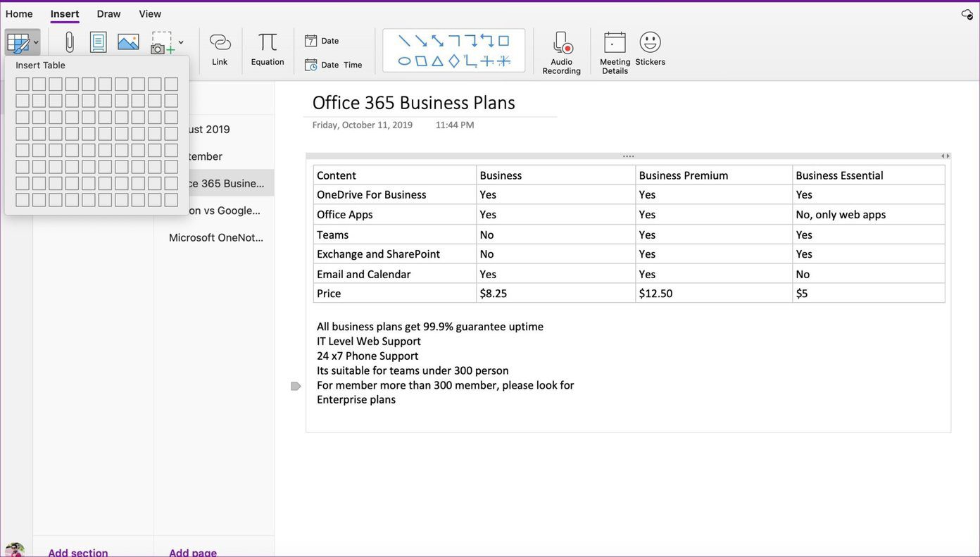The height and width of the screenshot is (557, 980).
Task: Insert Meeting Details
Action: click(615, 53)
